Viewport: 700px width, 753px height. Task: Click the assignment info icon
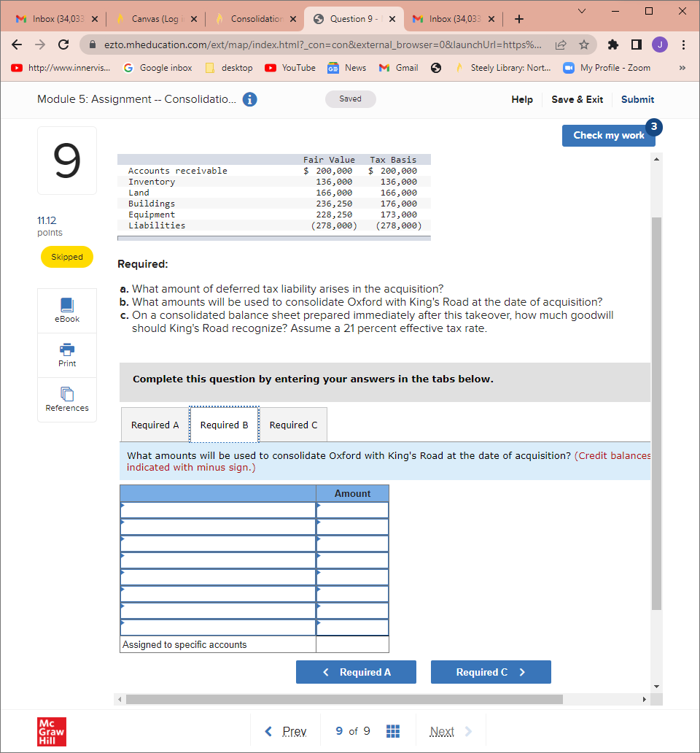coord(249,99)
